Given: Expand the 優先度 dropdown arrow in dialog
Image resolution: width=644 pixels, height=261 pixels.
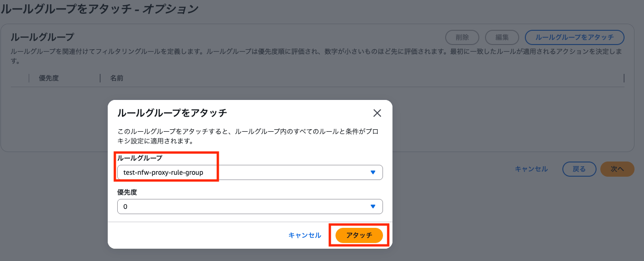Looking at the screenshot, I should click(x=373, y=207).
